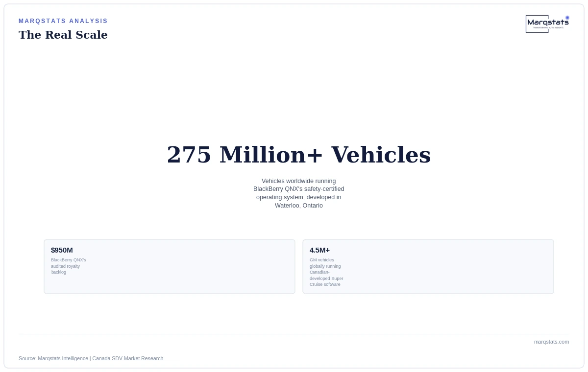Viewport: 588px width, 372px height.
Task: Click the source line mentioning Marqstats Intelligence
Action: 91,358
